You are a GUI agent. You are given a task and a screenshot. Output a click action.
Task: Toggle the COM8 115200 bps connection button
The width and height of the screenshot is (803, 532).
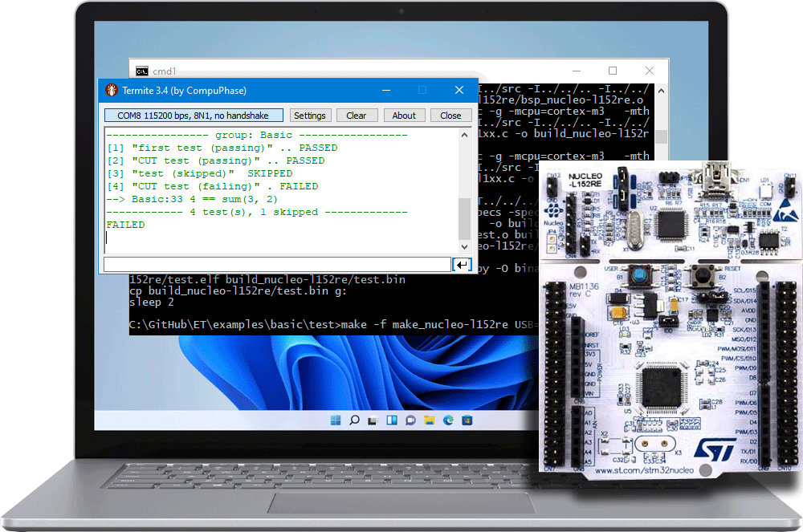tap(193, 116)
